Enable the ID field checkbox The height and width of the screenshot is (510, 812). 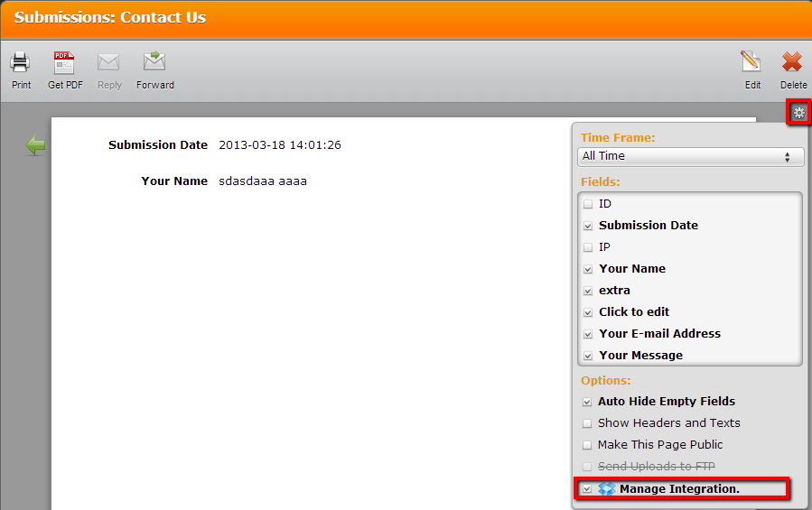click(x=588, y=205)
